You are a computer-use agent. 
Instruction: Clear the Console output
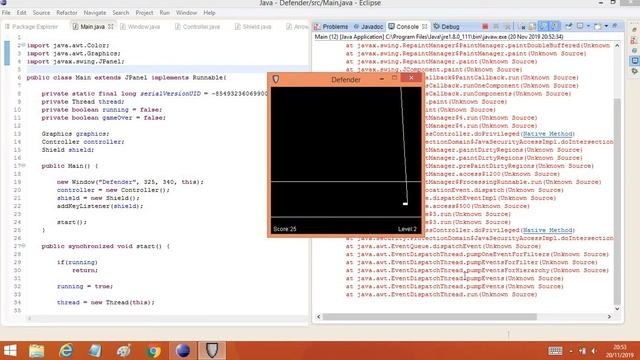pyautogui.click(x=522, y=27)
